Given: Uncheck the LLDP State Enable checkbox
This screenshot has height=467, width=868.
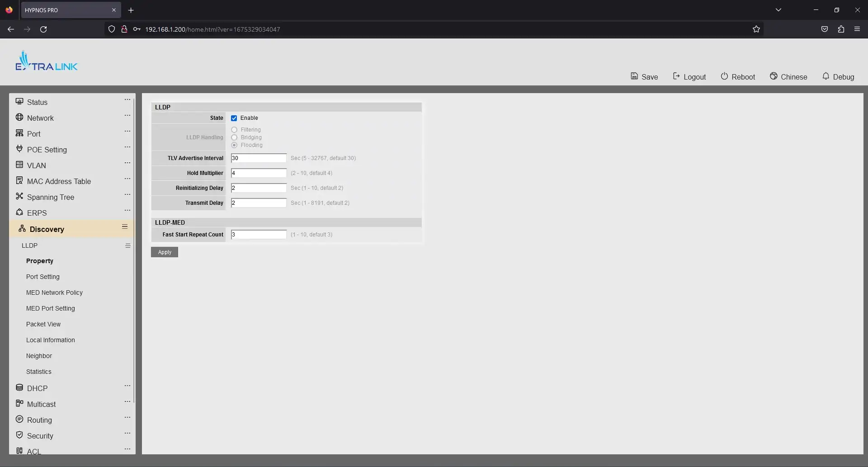Looking at the screenshot, I should coord(234,118).
